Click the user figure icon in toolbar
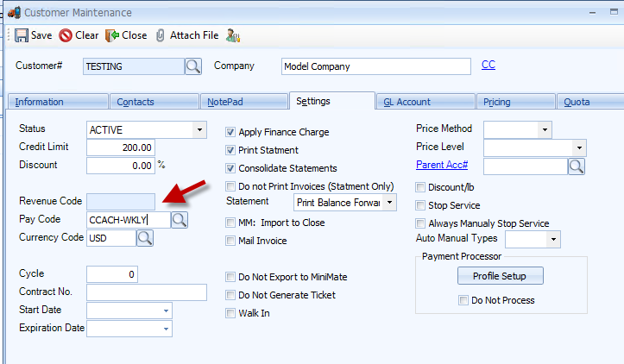Screen dimensions: 624x364 (x=233, y=35)
